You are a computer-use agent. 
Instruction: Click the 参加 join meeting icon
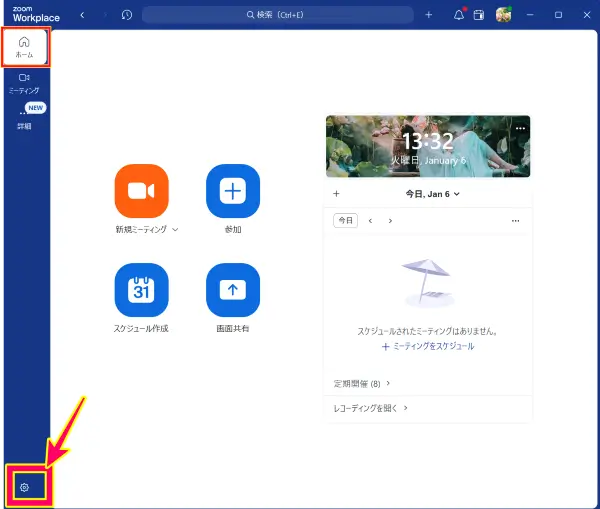tap(233, 191)
